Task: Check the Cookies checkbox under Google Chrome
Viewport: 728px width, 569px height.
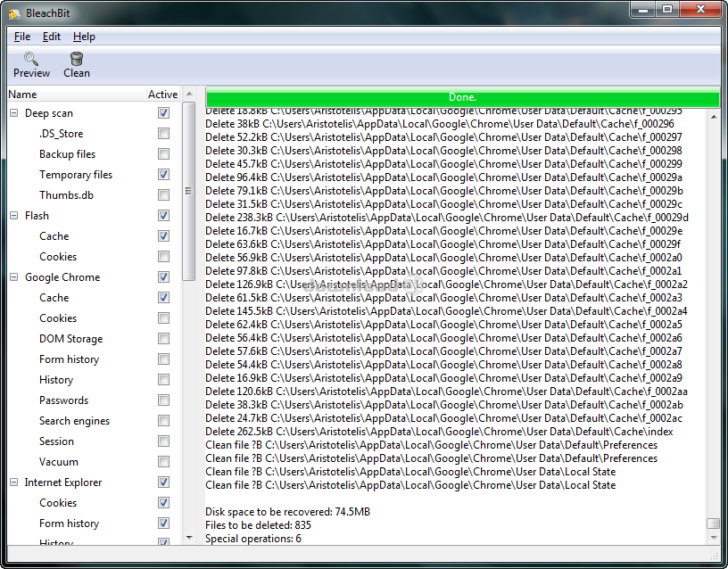Action: 163,317
